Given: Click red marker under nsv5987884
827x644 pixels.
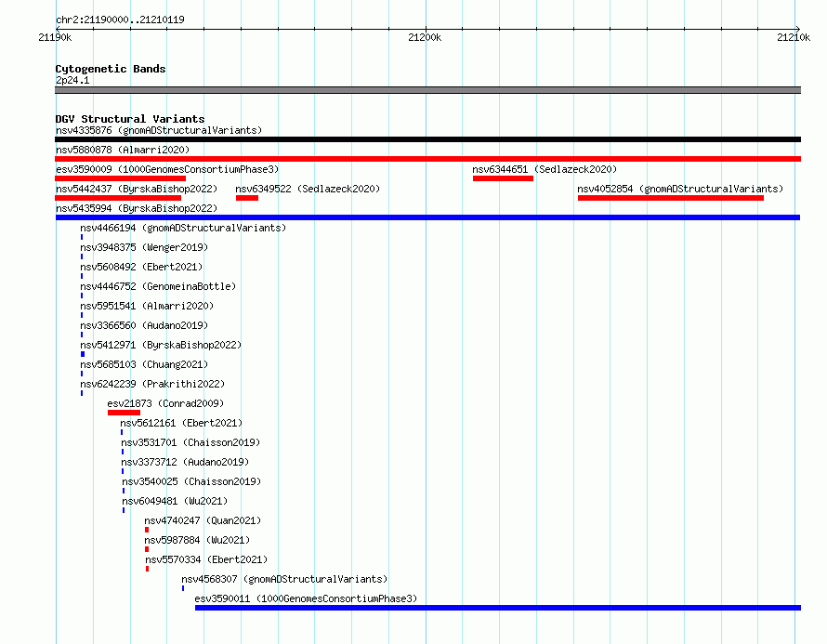Looking at the screenshot, I should tap(147, 549).
